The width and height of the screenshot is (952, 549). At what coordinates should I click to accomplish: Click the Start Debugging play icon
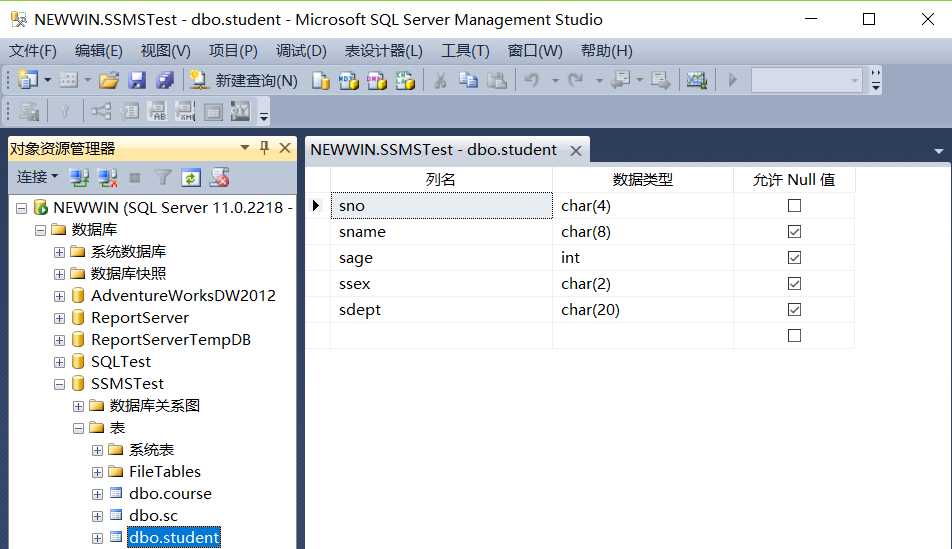click(x=732, y=80)
